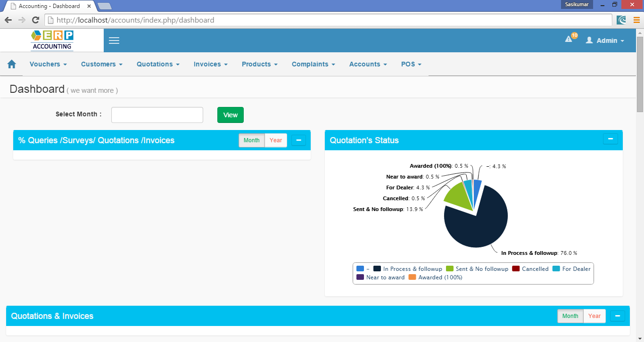Image resolution: width=644 pixels, height=342 pixels.
Task: Click the bookmark icon beside the address bar
Action: pos(621,20)
